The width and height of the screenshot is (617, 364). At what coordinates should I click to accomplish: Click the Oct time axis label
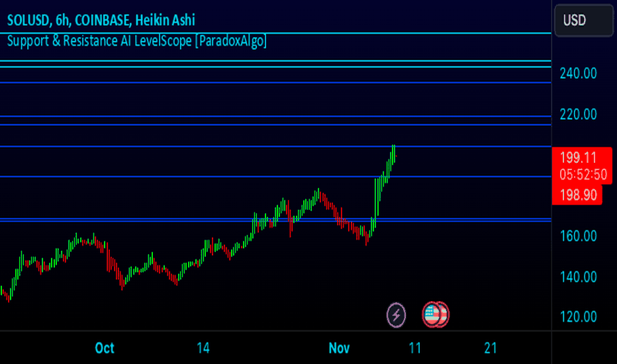coord(105,348)
